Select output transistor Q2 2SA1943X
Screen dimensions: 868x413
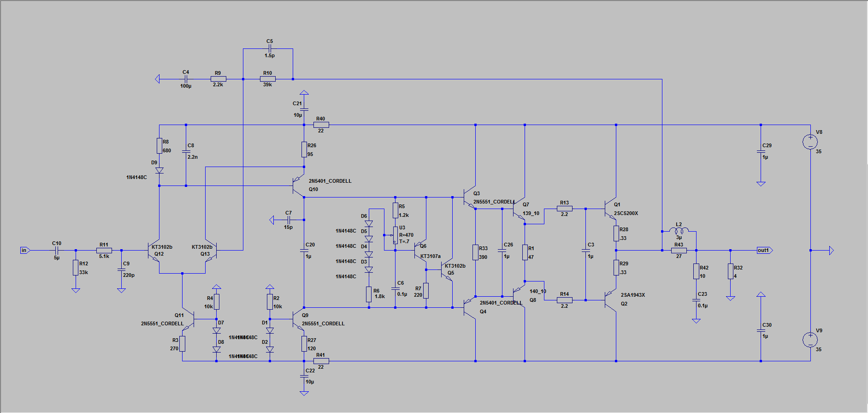pyautogui.click(x=610, y=300)
